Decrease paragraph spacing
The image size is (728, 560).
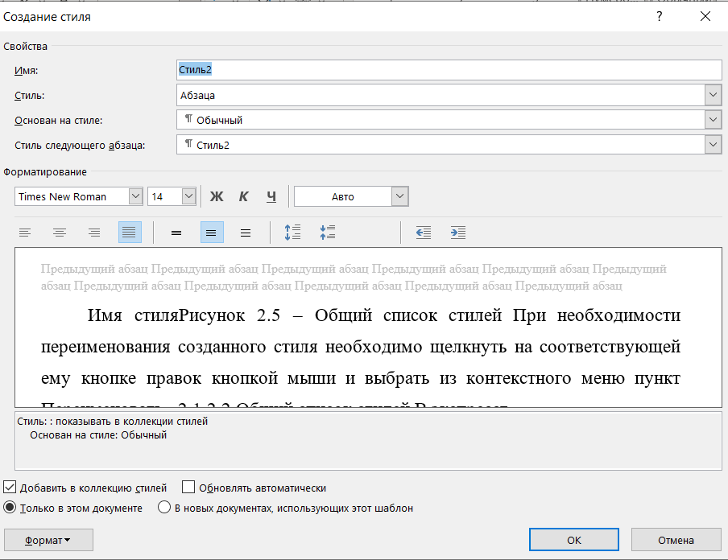click(x=327, y=233)
